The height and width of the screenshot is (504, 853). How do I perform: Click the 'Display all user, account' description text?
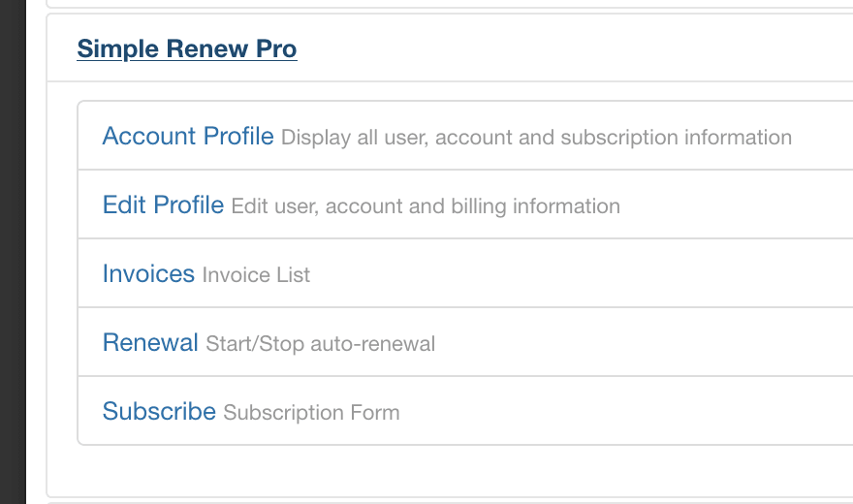[x=536, y=138]
